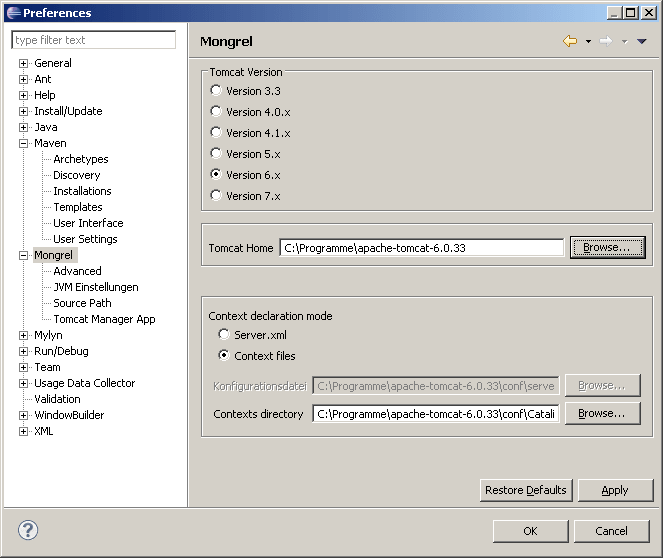This screenshot has height=558, width=663.
Task: Select the General tree item
Action: (53, 63)
